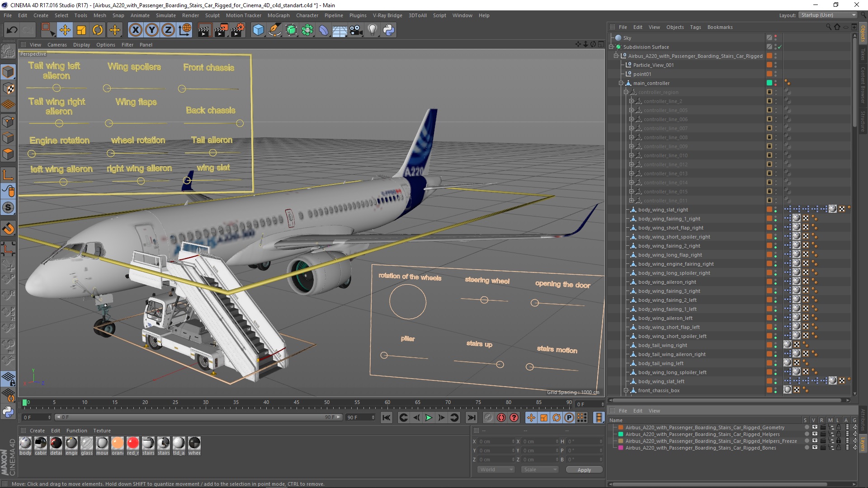Click green layer swatch of main_controller

(769, 83)
